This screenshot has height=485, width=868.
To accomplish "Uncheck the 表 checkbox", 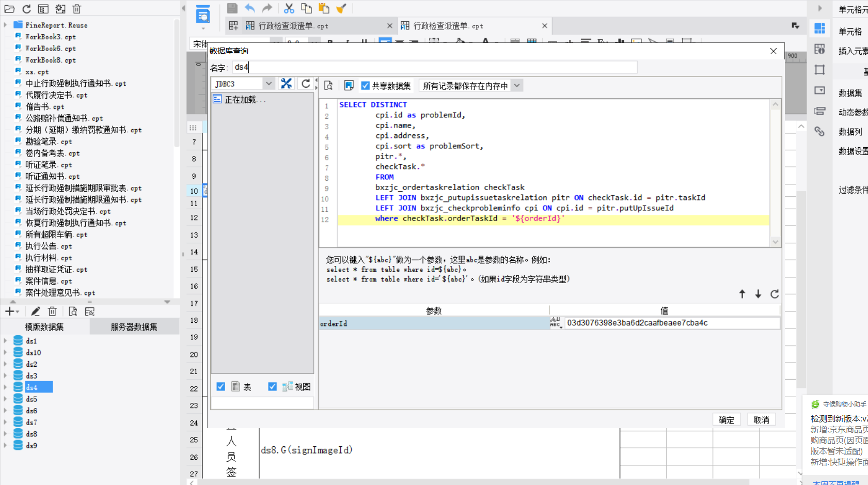I will click(221, 386).
